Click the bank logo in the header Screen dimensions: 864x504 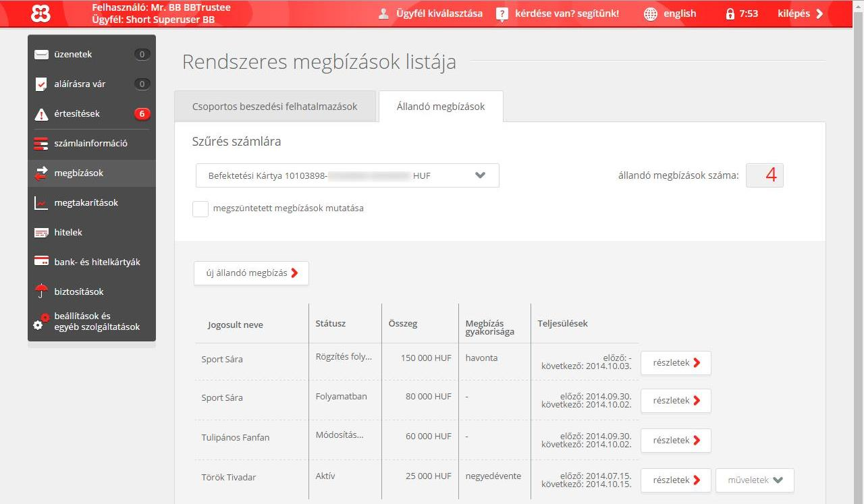click(41, 13)
